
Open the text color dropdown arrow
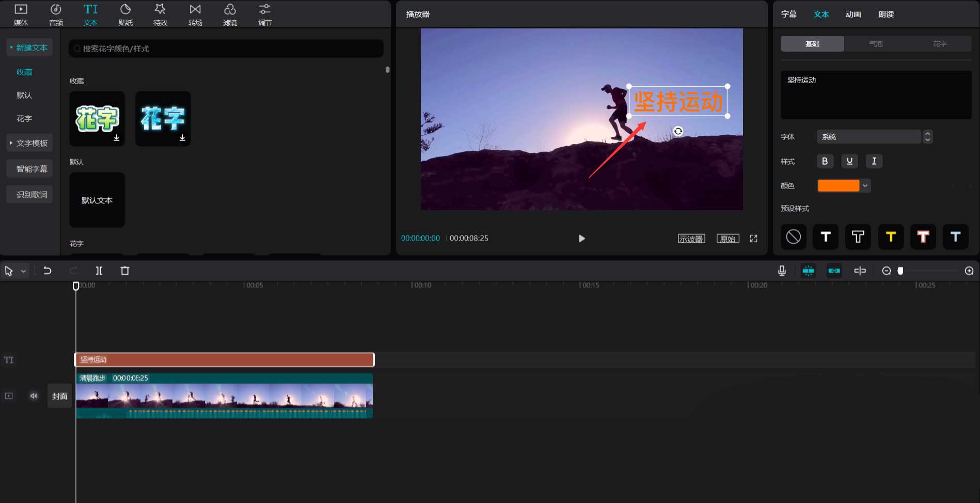(865, 185)
